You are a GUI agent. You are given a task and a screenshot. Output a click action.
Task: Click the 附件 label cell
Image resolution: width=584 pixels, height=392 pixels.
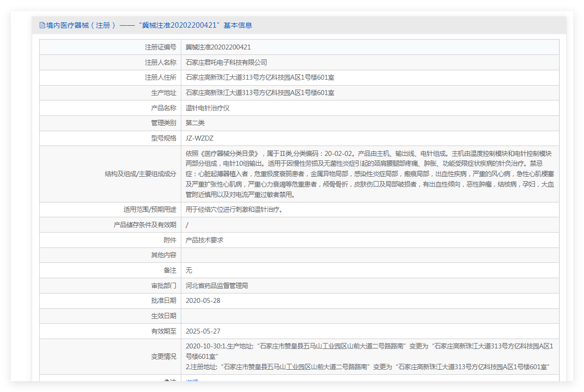(x=110, y=240)
